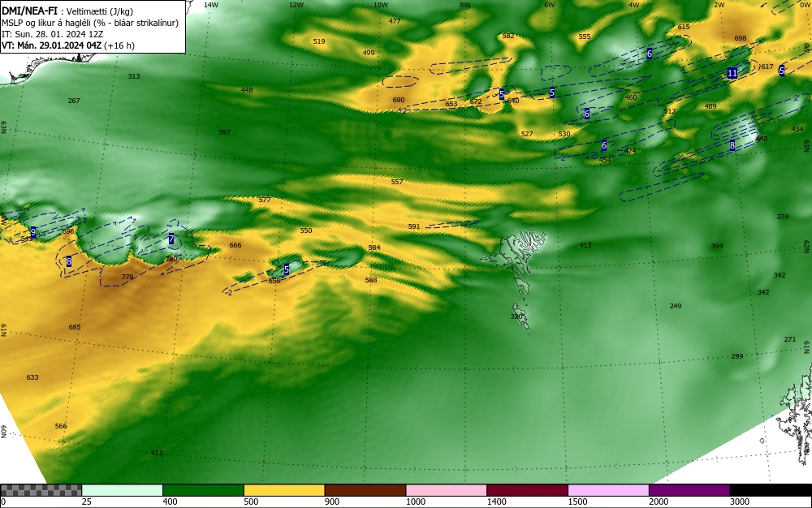The width and height of the screenshot is (812, 508).
Task: Click the lilac 1500–2000 legend swatch
Action: 608,490
